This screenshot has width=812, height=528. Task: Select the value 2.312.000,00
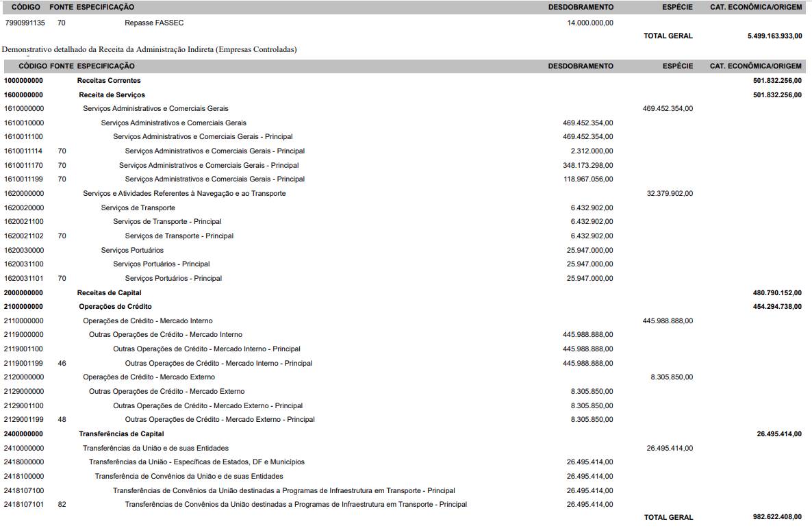tap(592, 151)
